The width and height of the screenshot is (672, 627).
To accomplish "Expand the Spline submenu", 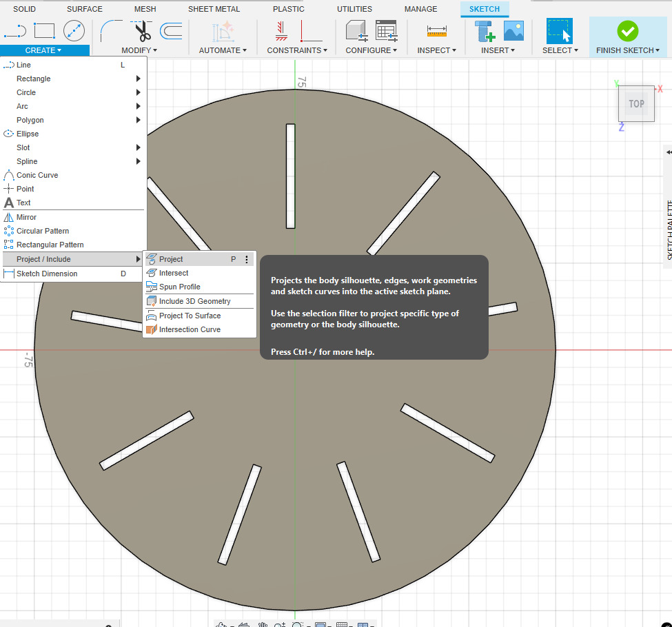I will [73, 161].
